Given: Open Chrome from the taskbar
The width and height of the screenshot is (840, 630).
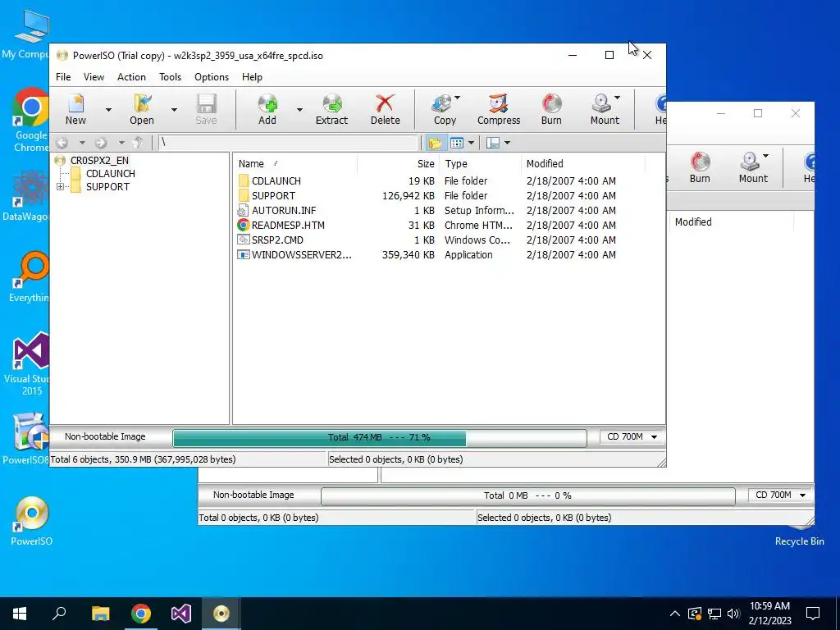Looking at the screenshot, I should tap(141, 614).
